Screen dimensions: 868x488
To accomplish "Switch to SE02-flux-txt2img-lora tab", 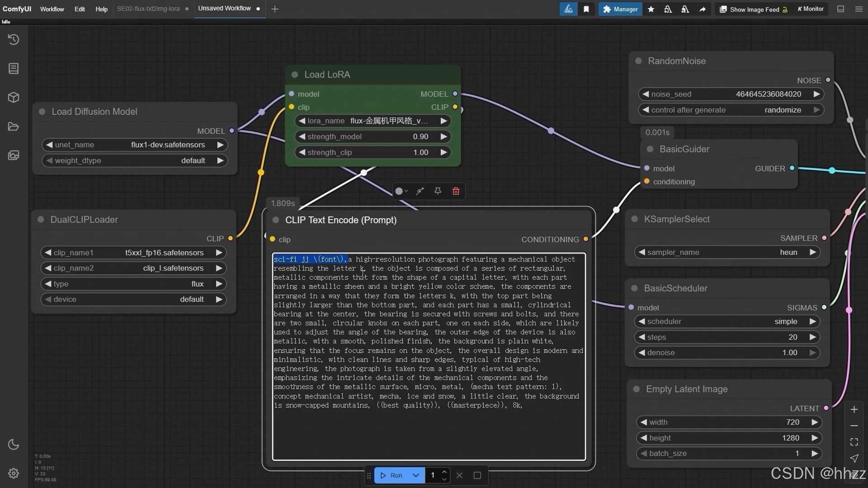I will click(x=148, y=9).
